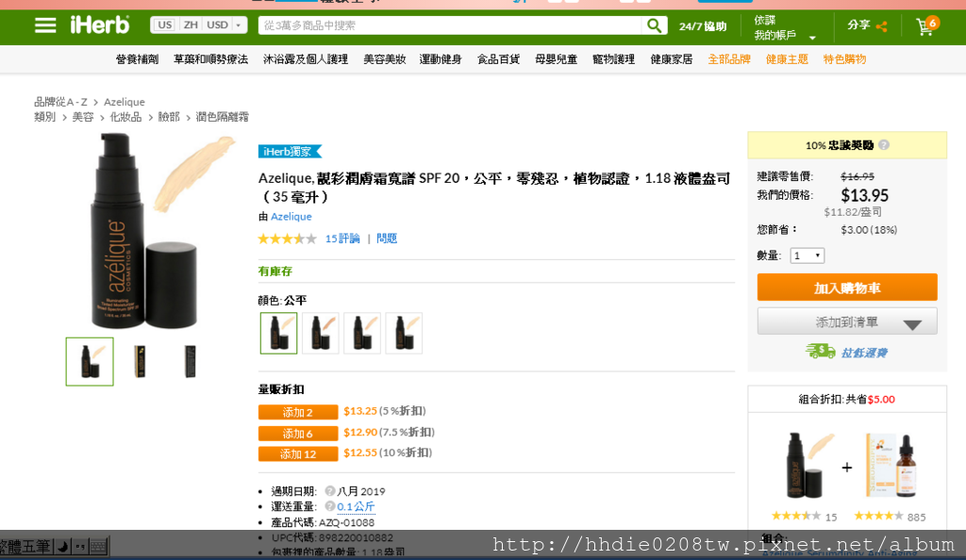Click the star rating of product

pos(287,239)
